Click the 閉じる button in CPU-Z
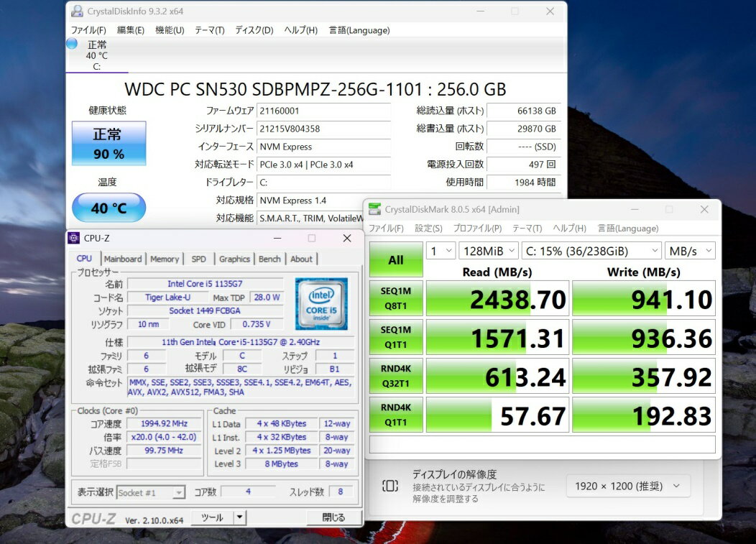This screenshot has height=544, width=756. 333,517
